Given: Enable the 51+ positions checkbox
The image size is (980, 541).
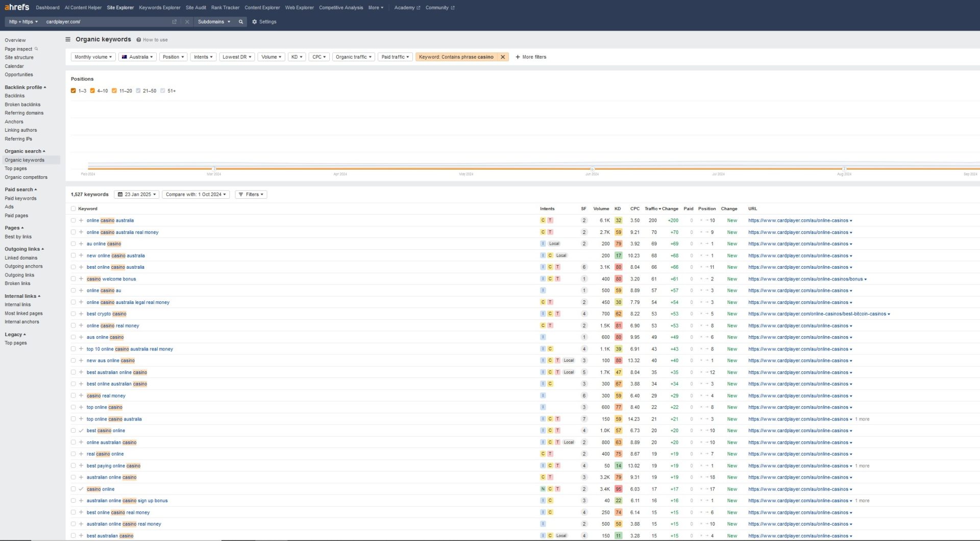Looking at the screenshot, I should click(x=163, y=91).
